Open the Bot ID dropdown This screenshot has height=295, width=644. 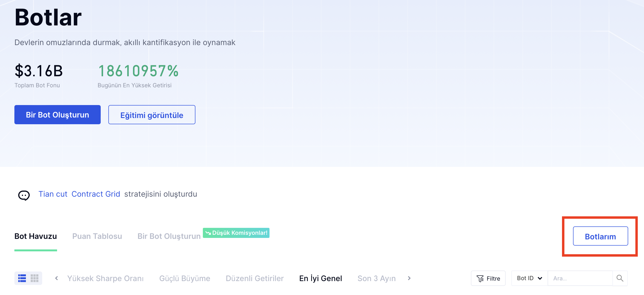pos(529,278)
